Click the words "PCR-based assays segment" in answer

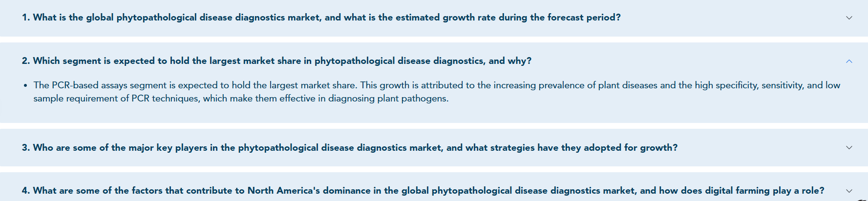coord(109,85)
